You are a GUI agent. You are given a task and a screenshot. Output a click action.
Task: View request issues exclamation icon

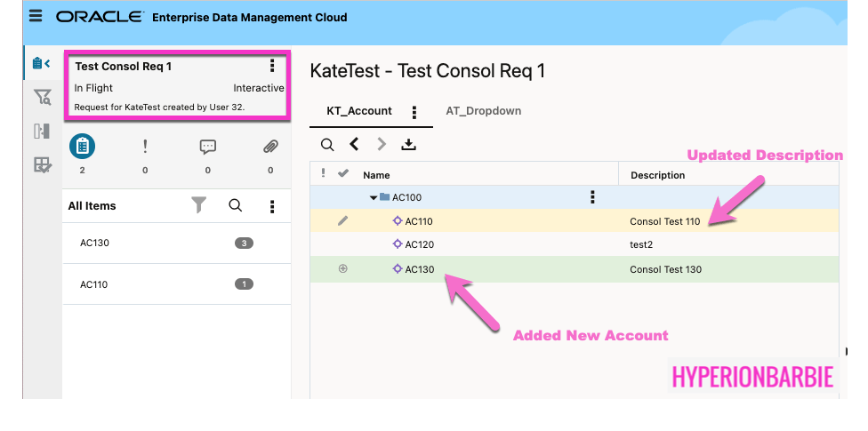click(145, 147)
